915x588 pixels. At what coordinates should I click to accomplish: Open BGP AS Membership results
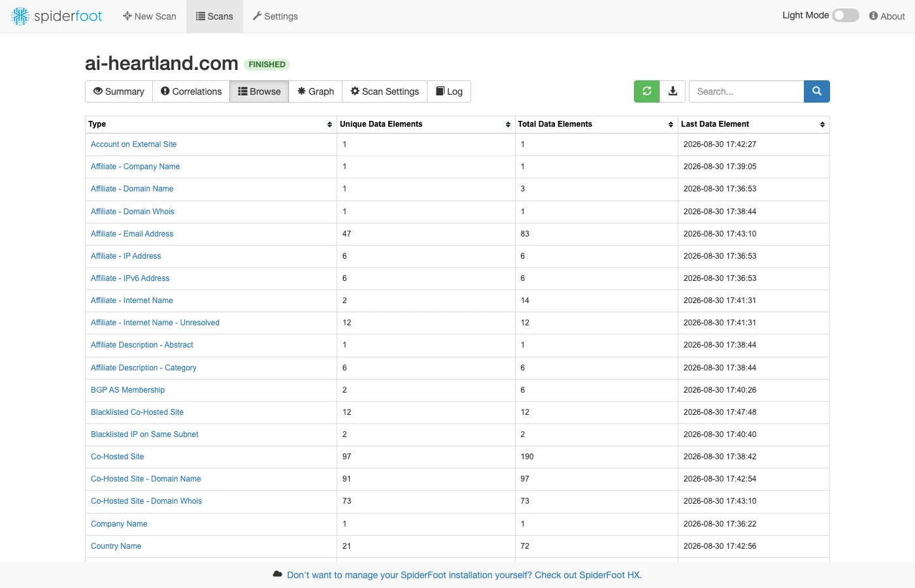click(x=127, y=390)
